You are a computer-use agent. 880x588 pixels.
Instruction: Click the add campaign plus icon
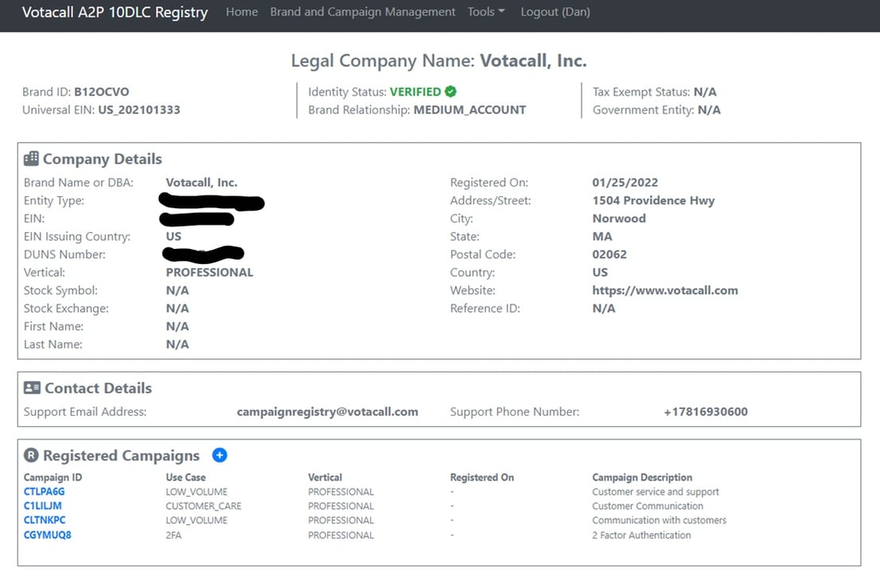tap(219, 455)
